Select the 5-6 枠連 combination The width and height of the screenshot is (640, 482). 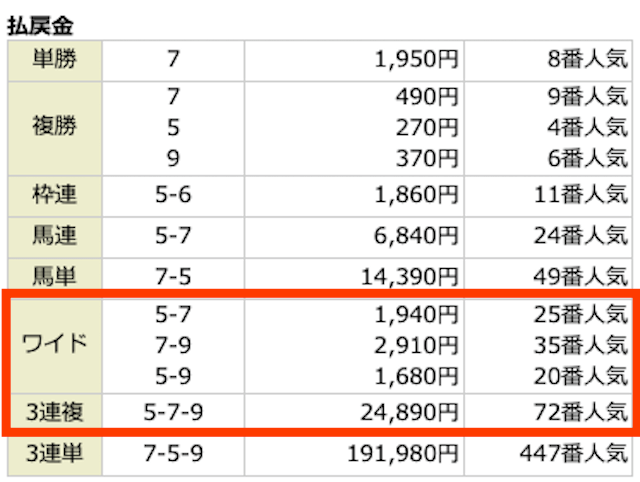173,195
